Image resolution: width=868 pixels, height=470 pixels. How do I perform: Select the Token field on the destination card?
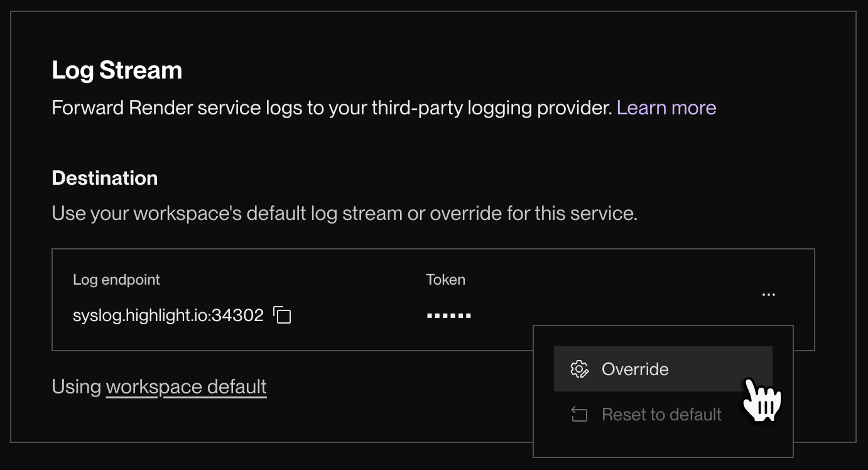click(x=445, y=280)
